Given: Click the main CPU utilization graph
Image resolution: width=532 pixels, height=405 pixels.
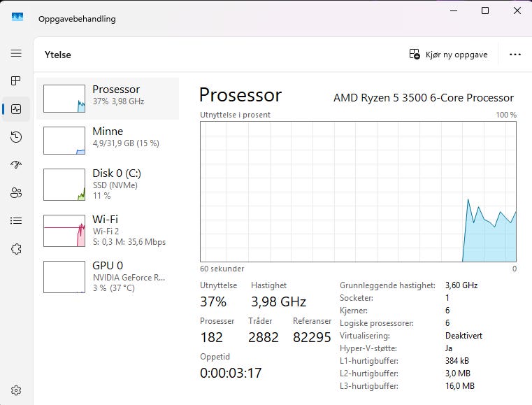Looking at the screenshot, I should point(359,192).
